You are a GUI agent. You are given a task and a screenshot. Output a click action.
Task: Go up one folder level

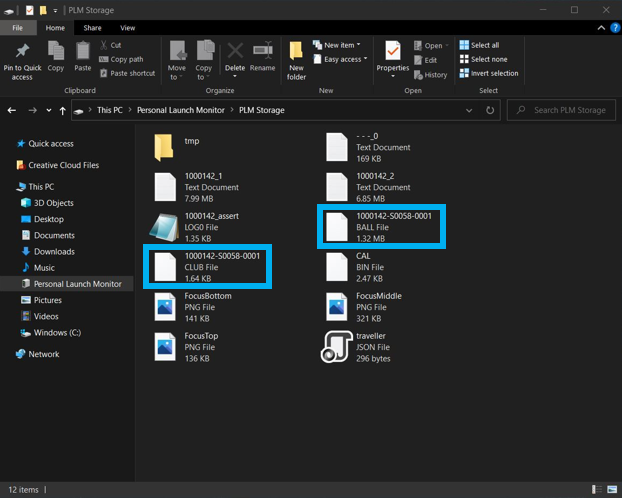62,111
